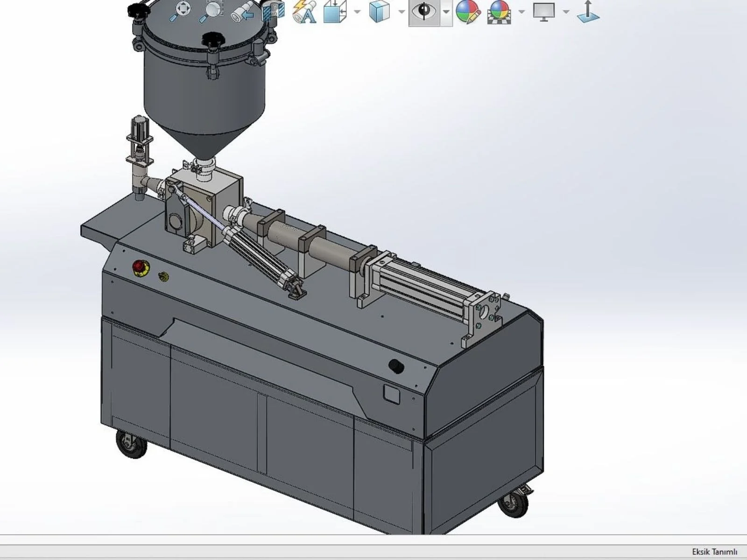Click the Display Style cube icon
The height and width of the screenshot is (560, 747).
(379, 11)
